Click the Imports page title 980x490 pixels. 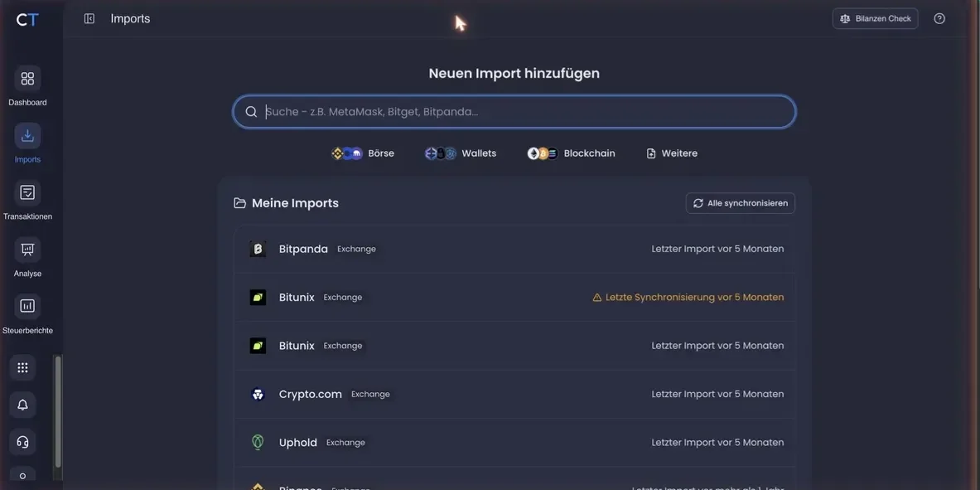pyautogui.click(x=130, y=19)
